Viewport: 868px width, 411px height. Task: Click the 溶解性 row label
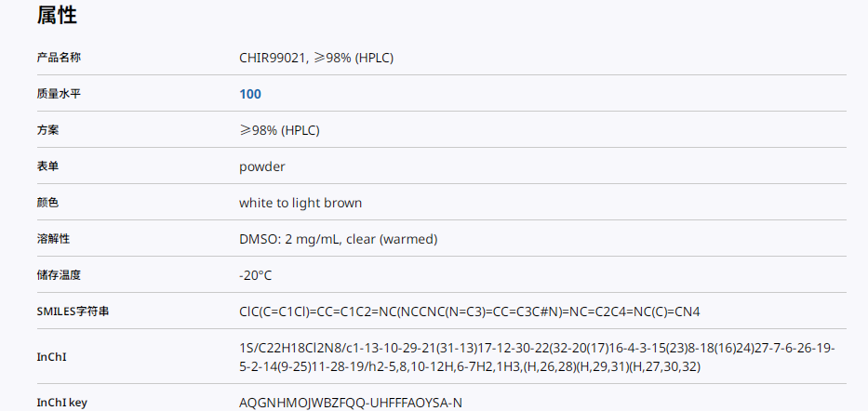pos(53,239)
